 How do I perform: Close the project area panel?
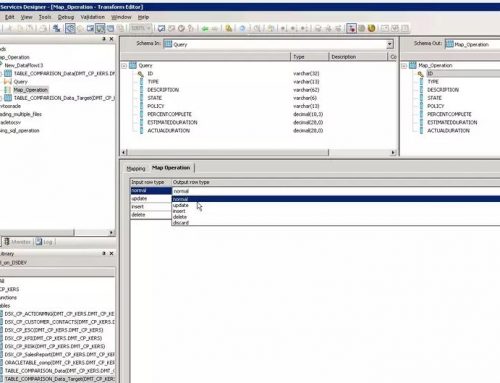pos(112,39)
